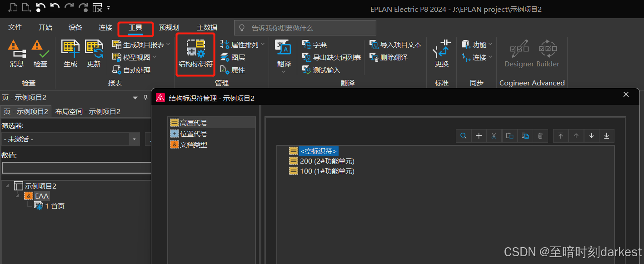Click first undo icon with list dot
This screenshot has width=644, height=264.
(x=41, y=7)
